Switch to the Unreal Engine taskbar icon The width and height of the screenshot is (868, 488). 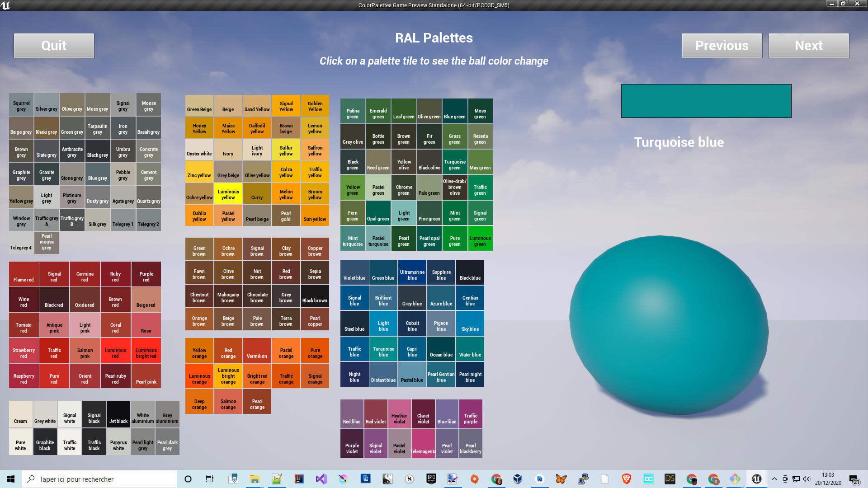(x=756, y=479)
